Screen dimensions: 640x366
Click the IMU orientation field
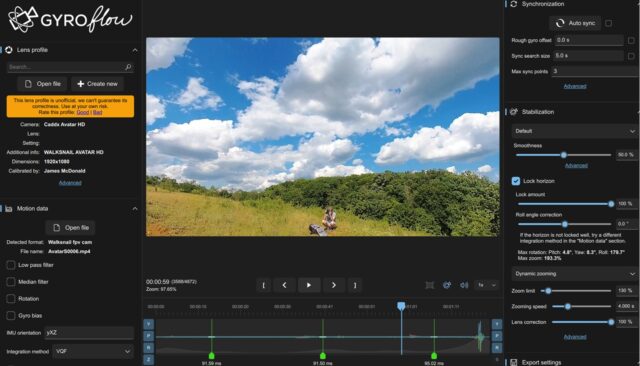pos(89,333)
